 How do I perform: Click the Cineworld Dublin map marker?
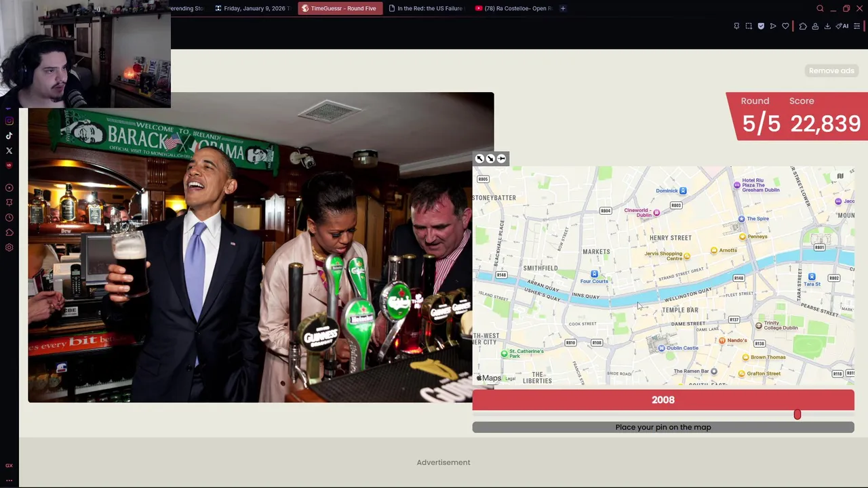(656, 213)
